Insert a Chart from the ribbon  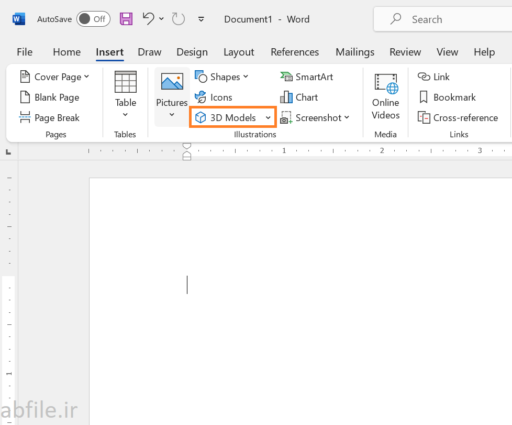[299, 97]
